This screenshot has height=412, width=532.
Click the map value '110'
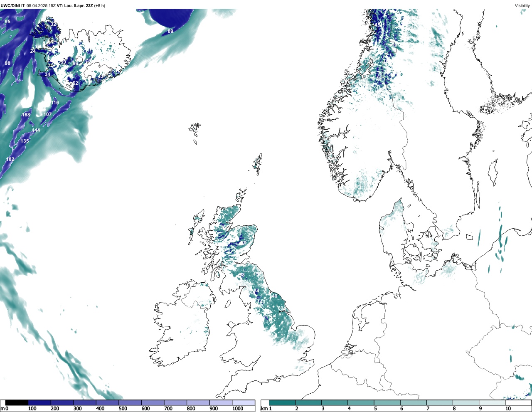click(x=55, y=103)
